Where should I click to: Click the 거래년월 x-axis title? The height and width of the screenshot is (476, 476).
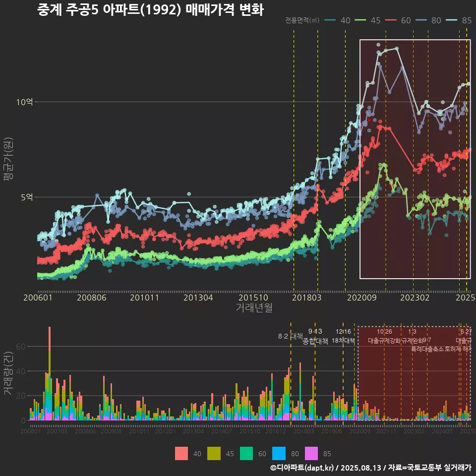pyautogui.click(x=254, y=307)
